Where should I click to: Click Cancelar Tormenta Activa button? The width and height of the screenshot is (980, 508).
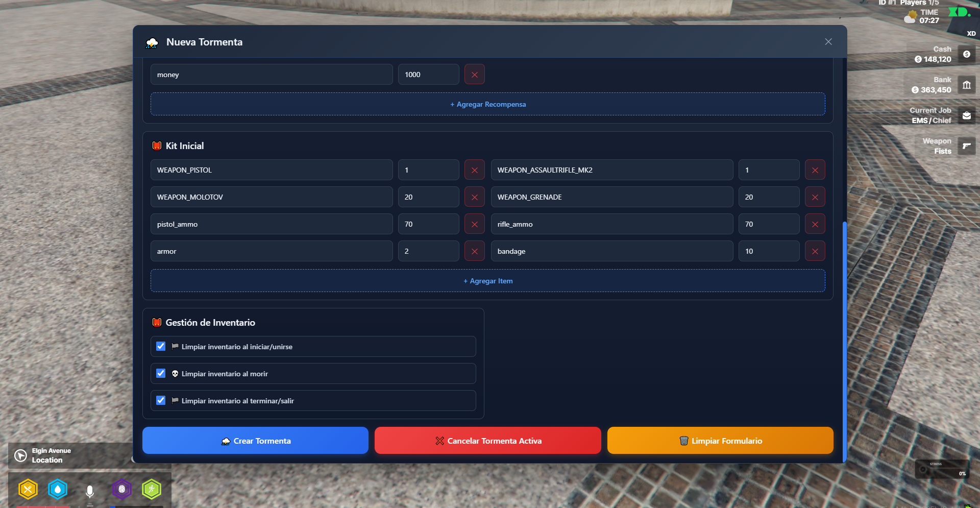click(488, 441)
